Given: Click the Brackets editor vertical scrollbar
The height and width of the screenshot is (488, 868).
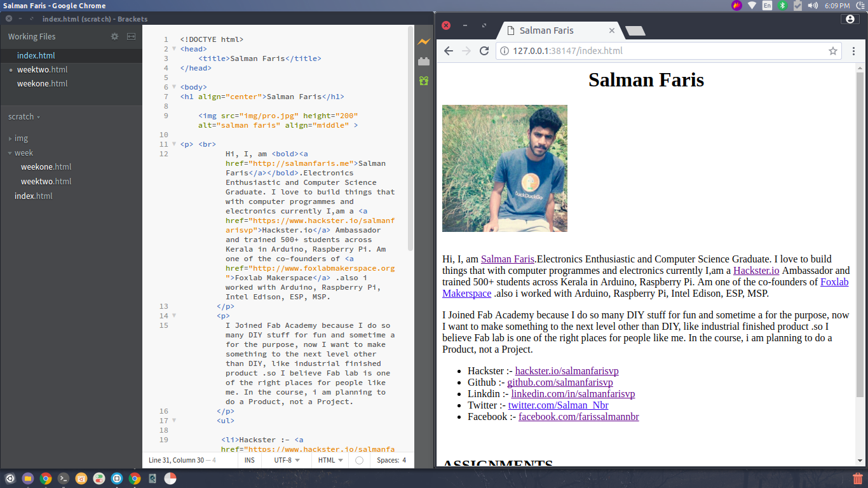Looking at the screenshot, I should [x=411, y=139].
